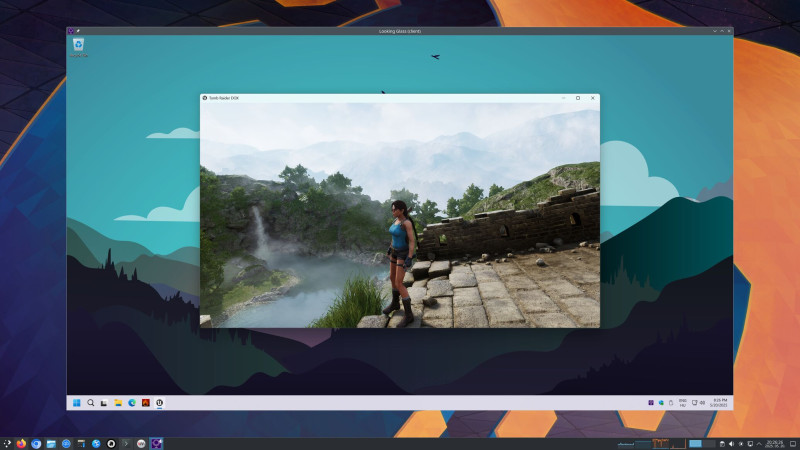Image resolution: width=800 pixels, height=450 pixels.
Task: Open Windows taskbar search
Action: (x=90, y=403)
